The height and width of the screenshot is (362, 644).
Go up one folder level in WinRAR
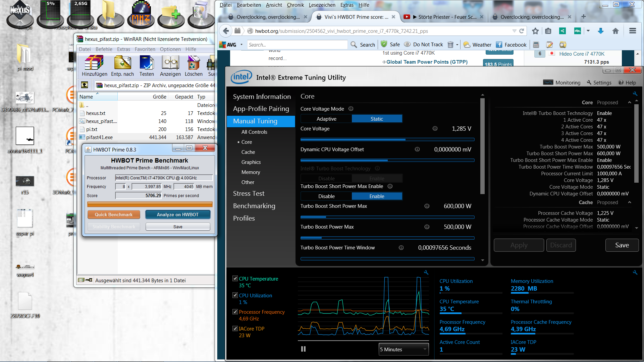(x=85, y=85)
